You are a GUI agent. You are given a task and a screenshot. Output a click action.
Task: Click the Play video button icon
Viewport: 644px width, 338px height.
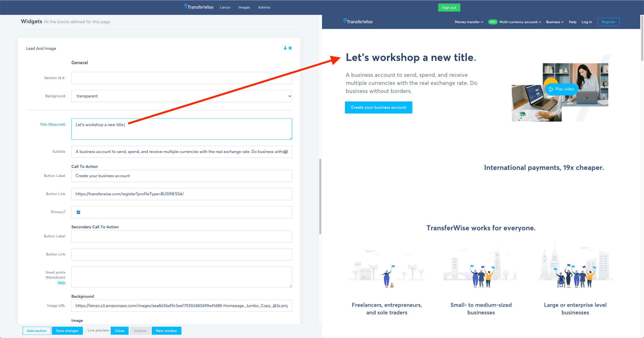click(x=551, y=90)
